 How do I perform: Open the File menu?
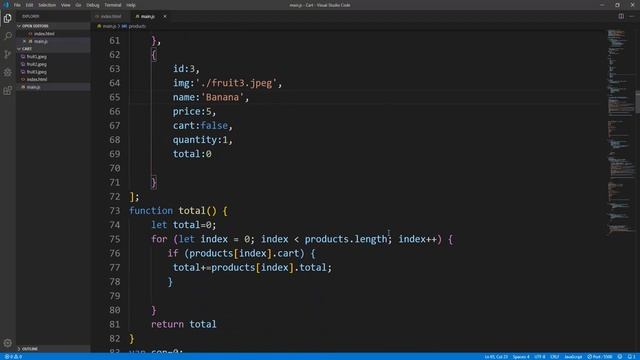coord(17,5)
